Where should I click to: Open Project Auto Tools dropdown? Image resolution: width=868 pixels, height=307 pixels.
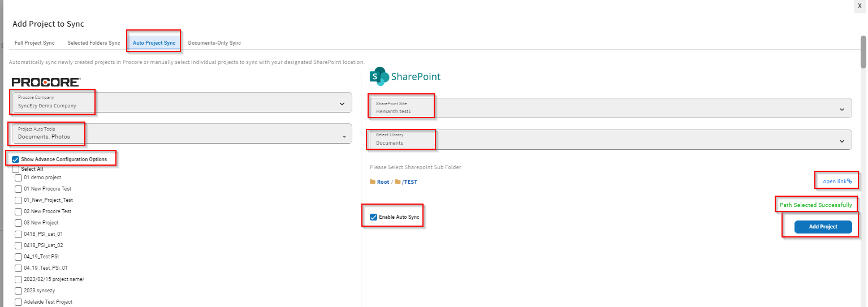point(182,134)
